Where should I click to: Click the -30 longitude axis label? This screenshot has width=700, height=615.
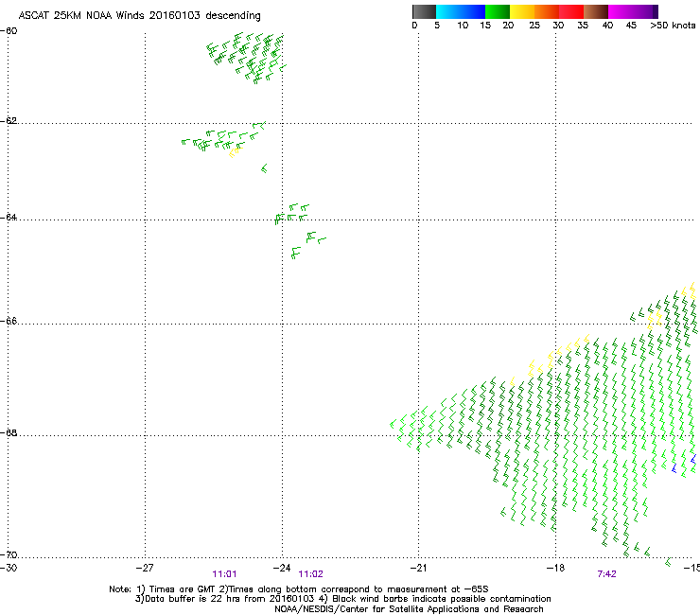(x=9, y=568)
